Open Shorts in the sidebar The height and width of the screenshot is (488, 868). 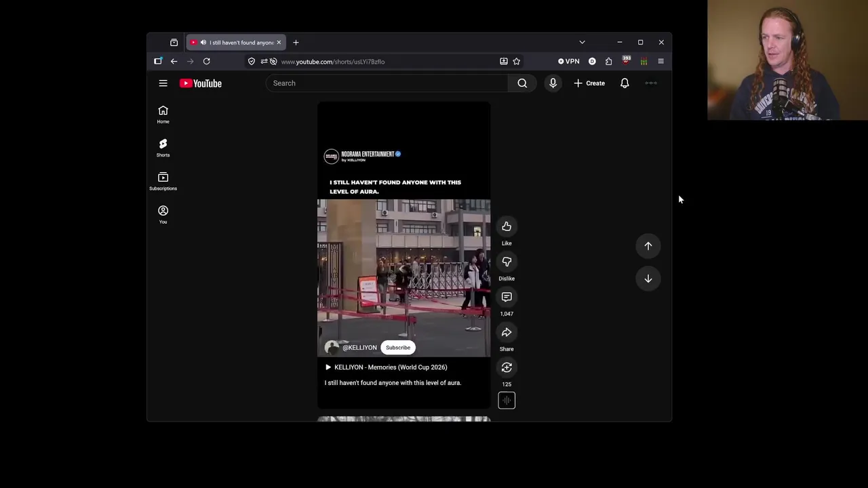[x=163, y=148]
